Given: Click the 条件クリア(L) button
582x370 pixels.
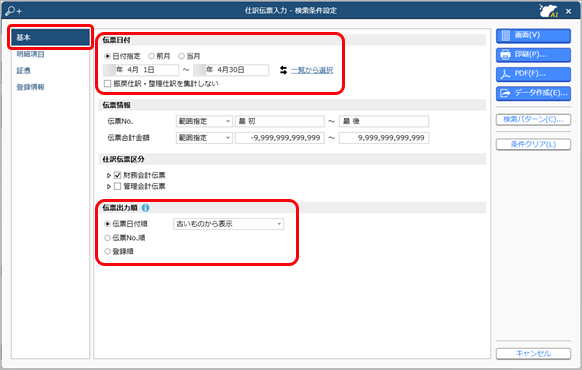Looking at the screenshot, I should (533, 144).
